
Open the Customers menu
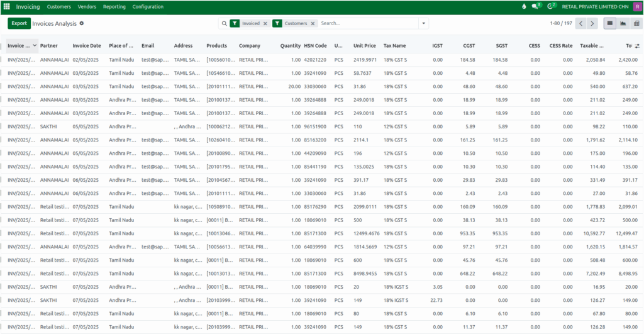click(x=58, y=6)
